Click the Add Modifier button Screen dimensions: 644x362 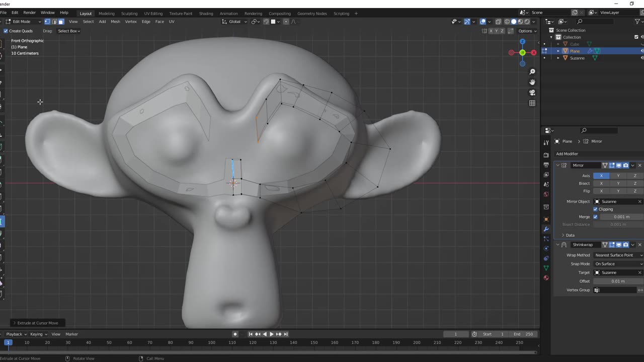tap(567, 154)
